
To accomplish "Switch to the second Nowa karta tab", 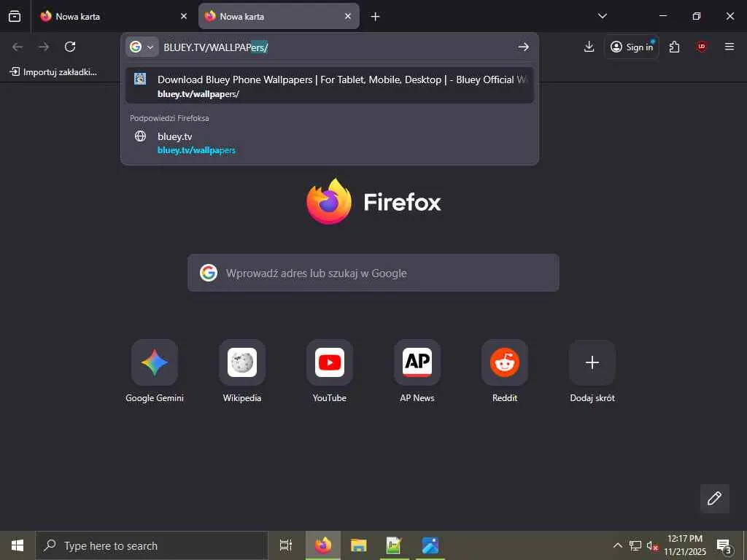I will (279, 16).
